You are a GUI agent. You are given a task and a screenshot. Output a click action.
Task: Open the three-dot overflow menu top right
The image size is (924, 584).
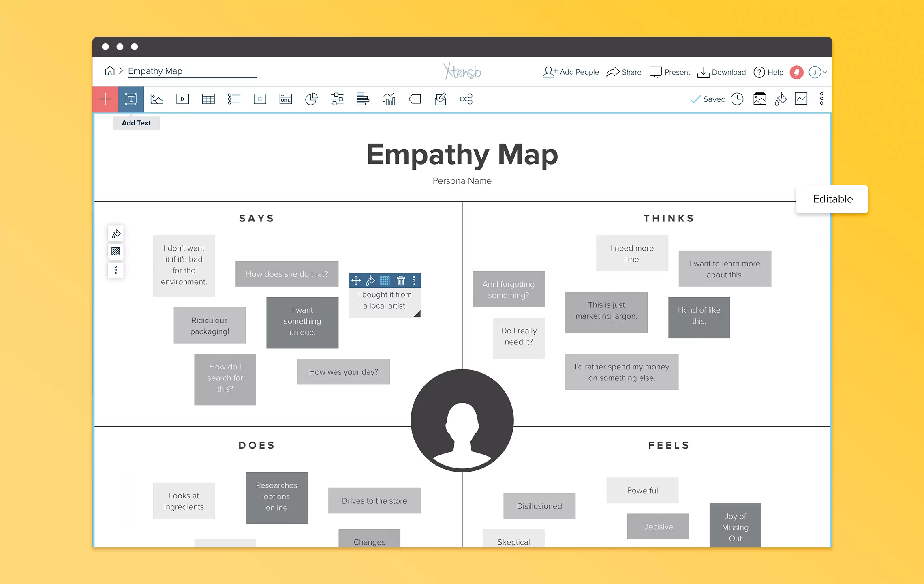click(x=821, y=99)
